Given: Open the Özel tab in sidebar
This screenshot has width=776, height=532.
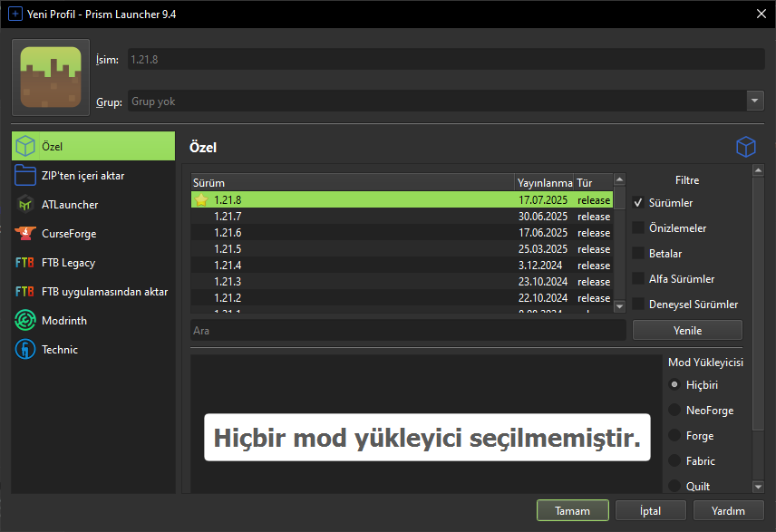Looking at the screenshot, I should point(93,146).
